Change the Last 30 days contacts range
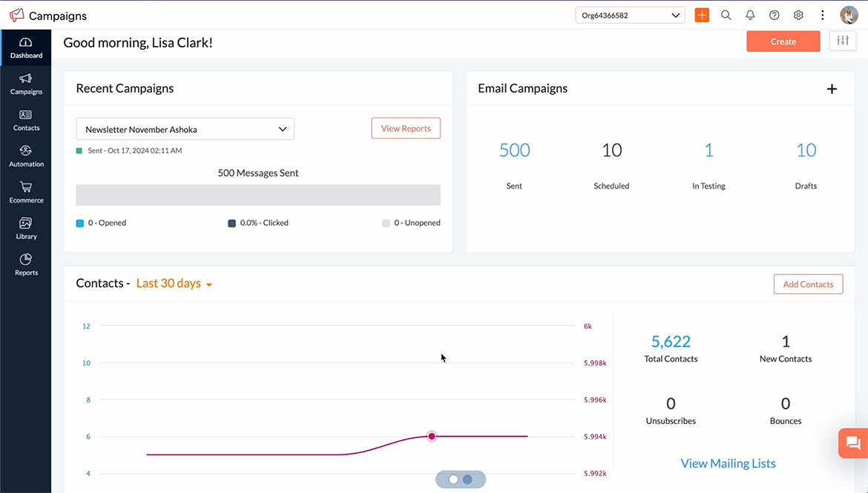868x493 pixels. click(174, 284)
